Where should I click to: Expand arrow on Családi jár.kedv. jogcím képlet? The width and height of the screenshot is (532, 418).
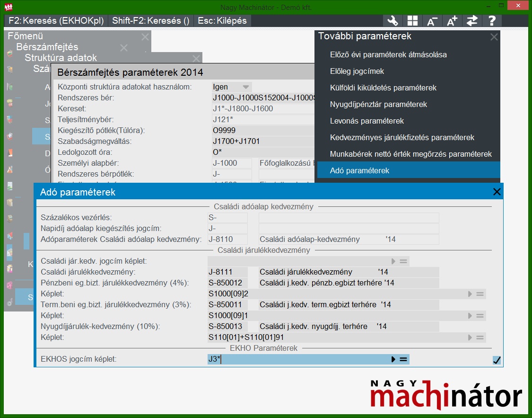[x=393, y=261]
